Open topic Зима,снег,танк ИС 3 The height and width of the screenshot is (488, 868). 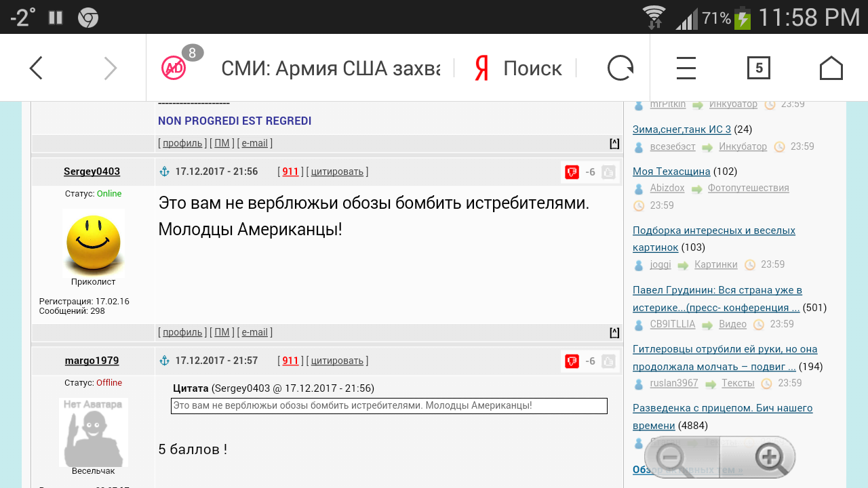(x=682, y=129)
